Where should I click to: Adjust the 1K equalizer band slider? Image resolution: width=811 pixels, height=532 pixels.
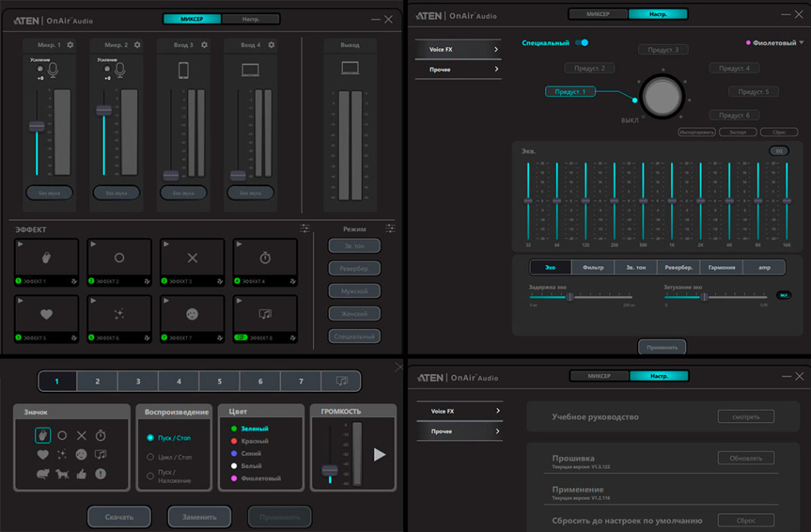(672, 200)
